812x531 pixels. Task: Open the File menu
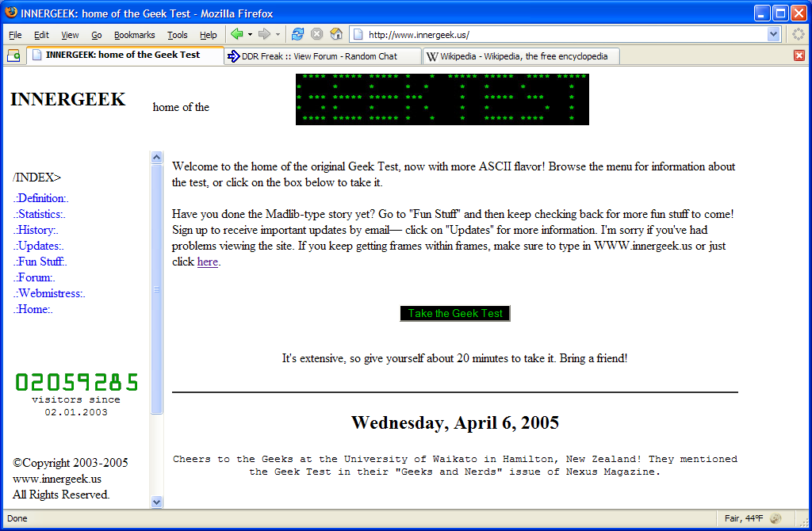coord(16,35)
